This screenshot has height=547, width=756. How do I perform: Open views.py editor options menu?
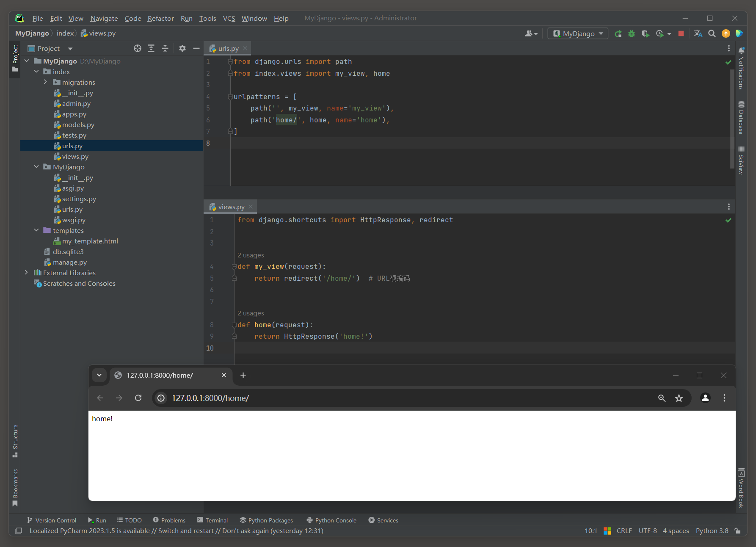tap(728, 207)
